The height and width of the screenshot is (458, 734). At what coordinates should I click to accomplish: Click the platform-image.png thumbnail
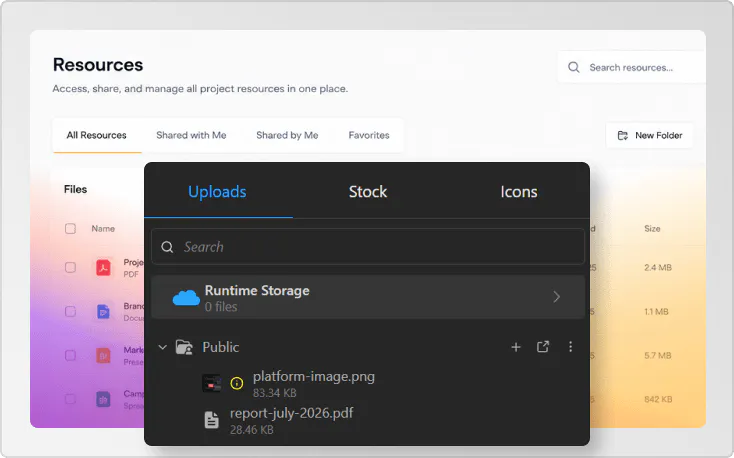click(212, 384)
